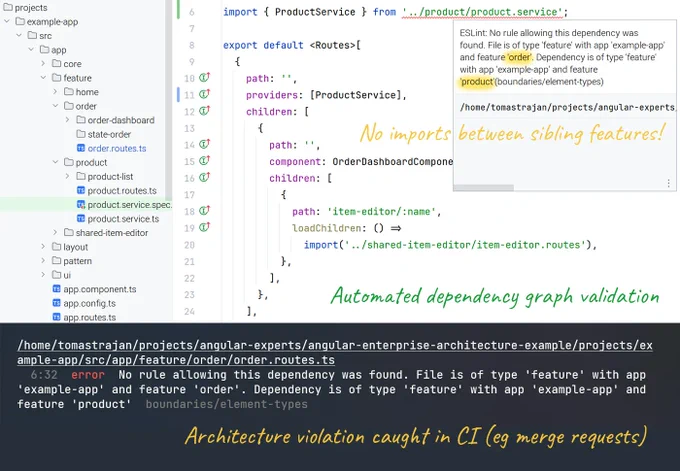Click the gutter implements icon on line 12
680x471 pixels.
[204, 111]
